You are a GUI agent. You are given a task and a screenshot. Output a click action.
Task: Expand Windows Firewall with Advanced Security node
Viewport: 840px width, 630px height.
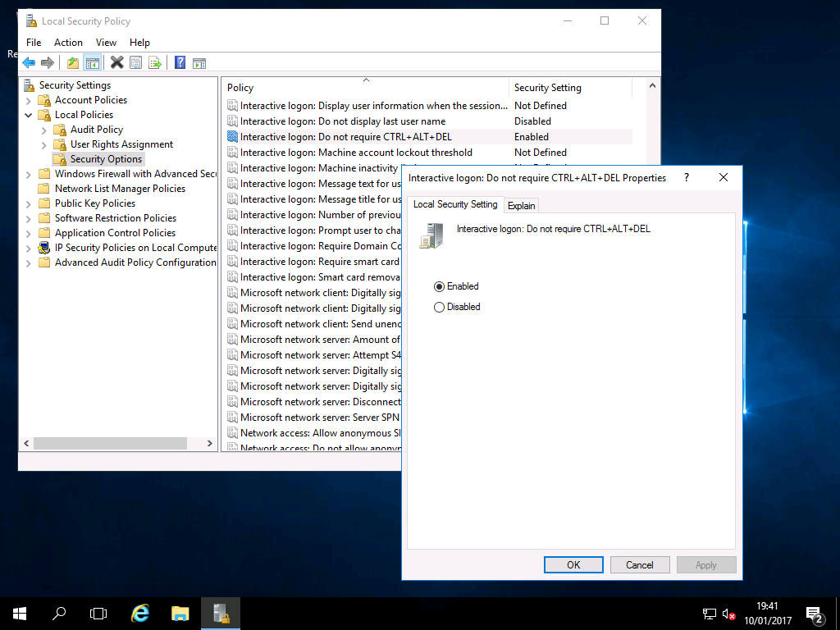[29, 174]
